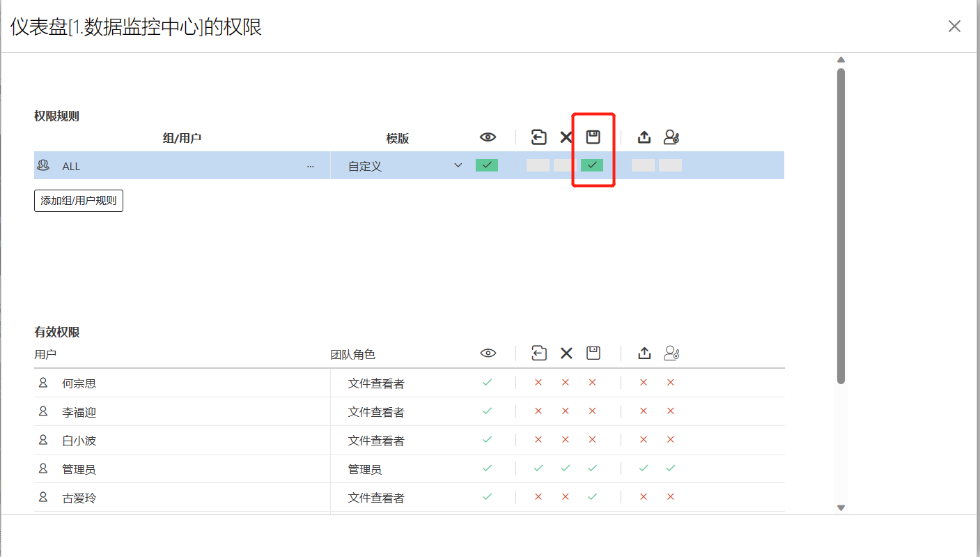980x557 pixels.
Task: Click the eye icon in 有效权限 header
Action: [488, 353]
